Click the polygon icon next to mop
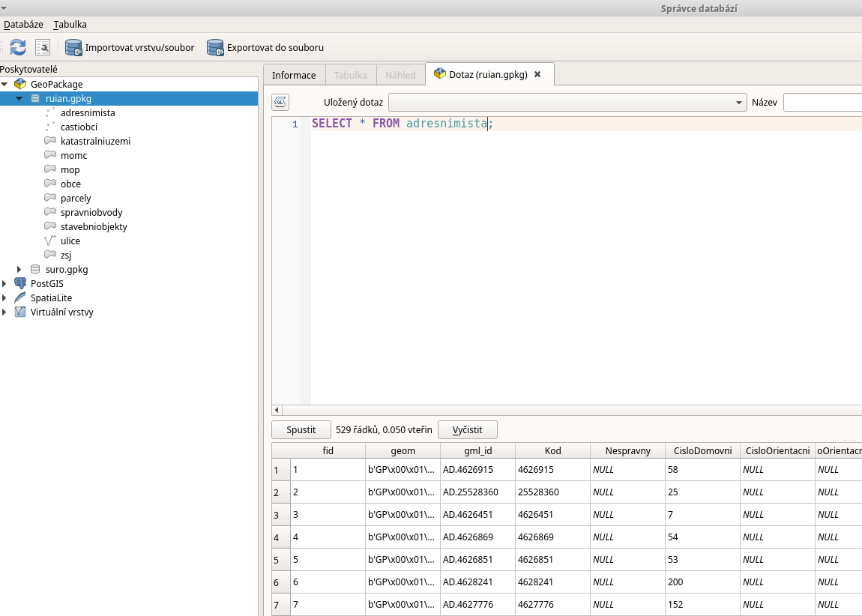The image size is (862, 616). coord(50,169)
